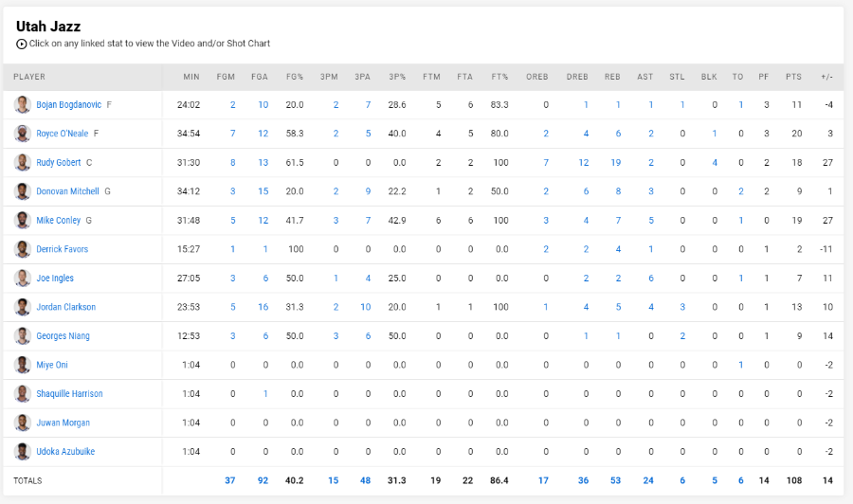View team total 37 field goals made
Image resolution: width=853 pixels, height=504 pixels.
230,480
